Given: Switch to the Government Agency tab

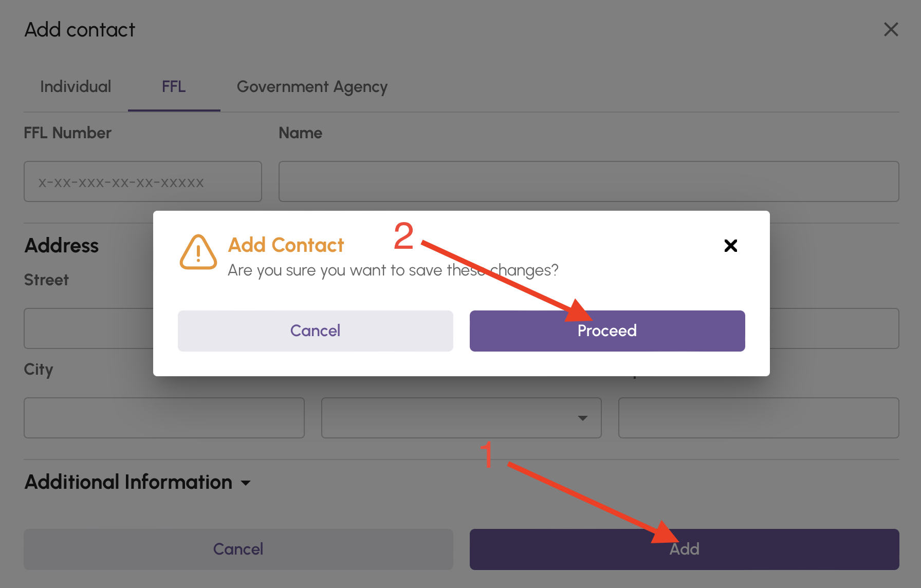Looking at the screenshot, I should (x=311, y=86).
